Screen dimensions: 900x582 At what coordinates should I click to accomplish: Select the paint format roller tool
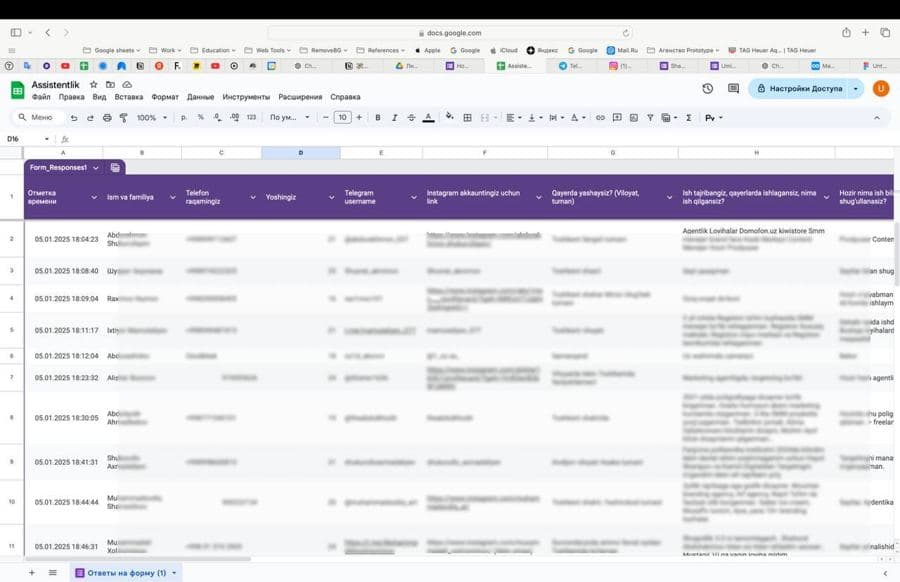pos(123,118)
